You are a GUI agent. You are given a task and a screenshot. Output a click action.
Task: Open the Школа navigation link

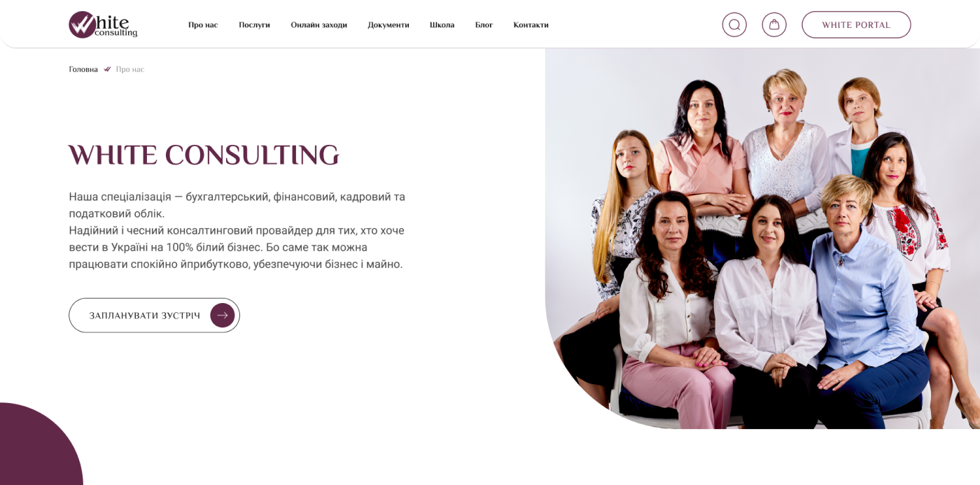pos(442,25)
